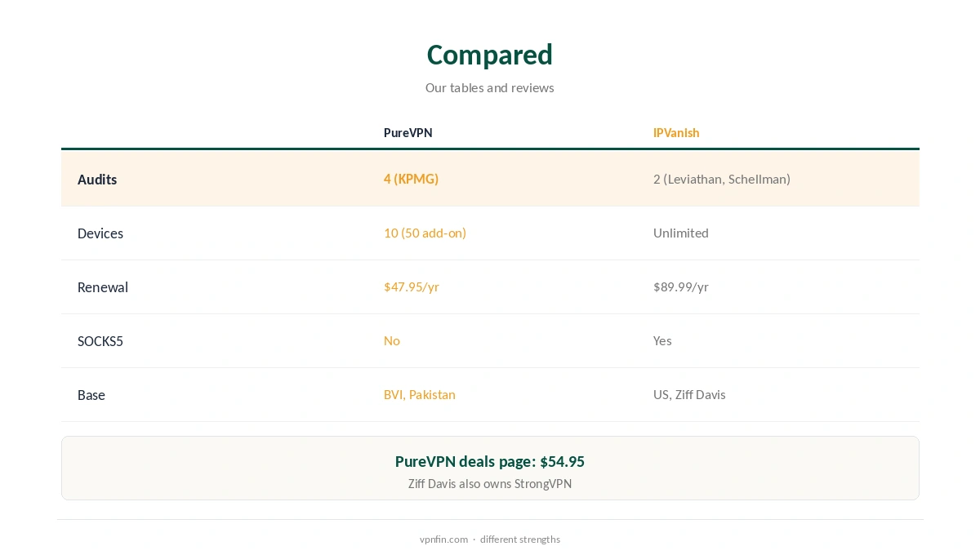980x555 pixels.
Task: Click 'Ziff Davis also owns StrongVPN' note
Action: (x=490, y=484)
